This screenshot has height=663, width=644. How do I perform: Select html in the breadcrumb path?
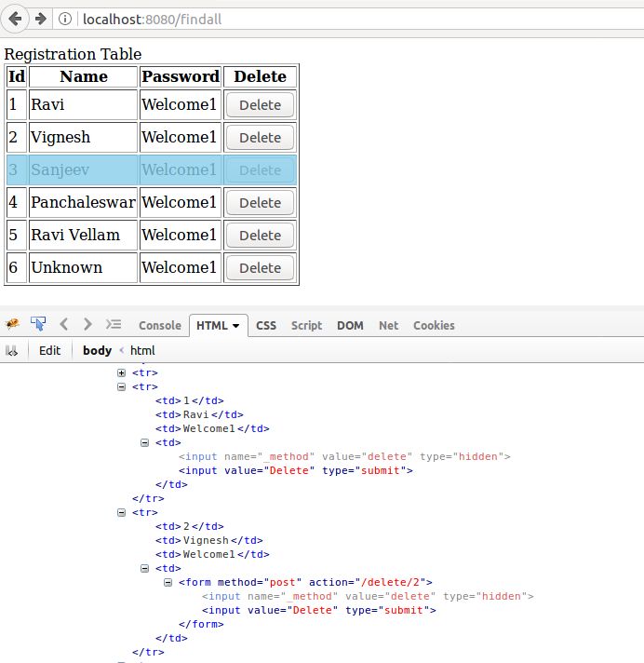(x=142, y=350)
